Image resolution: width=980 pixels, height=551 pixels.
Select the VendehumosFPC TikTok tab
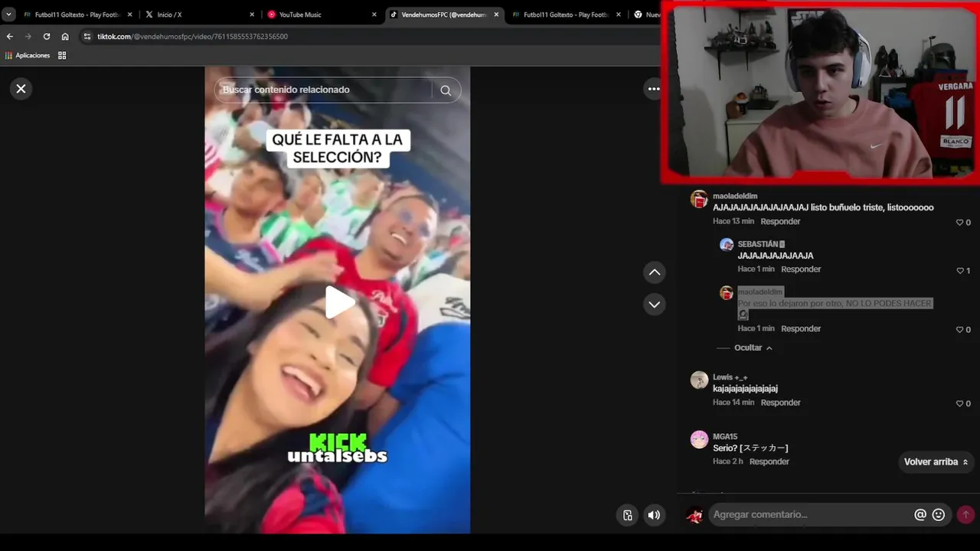[444, 15]
